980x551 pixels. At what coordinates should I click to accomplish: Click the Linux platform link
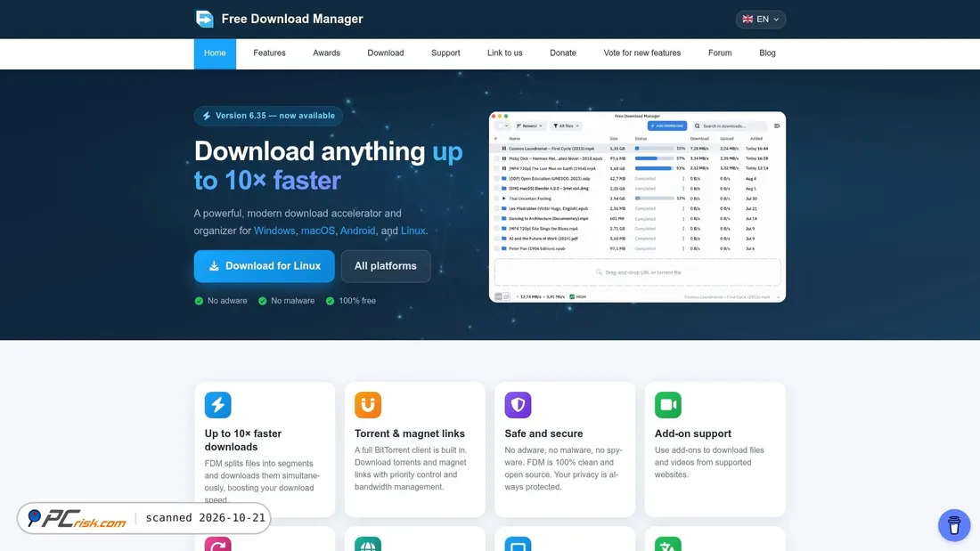coord(412,231)
